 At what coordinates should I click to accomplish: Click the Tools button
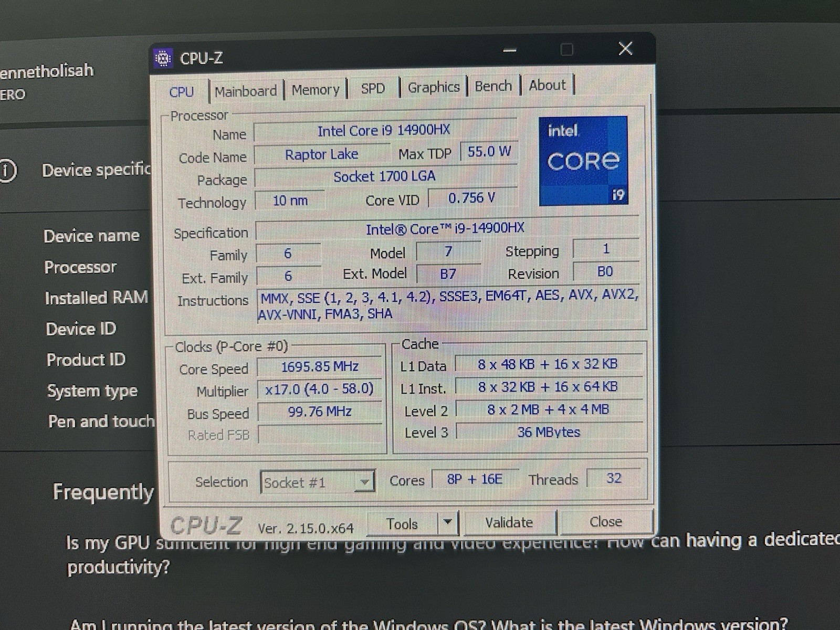coord(402,524)
